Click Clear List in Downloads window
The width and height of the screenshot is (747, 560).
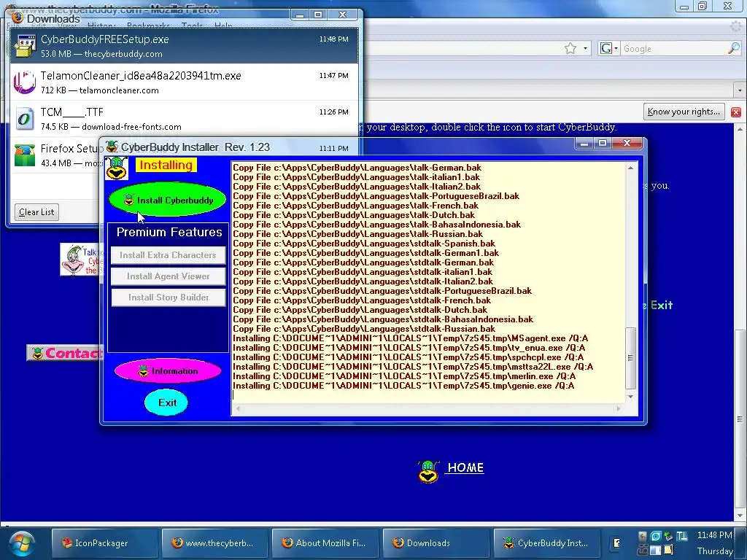click(36, 212)
